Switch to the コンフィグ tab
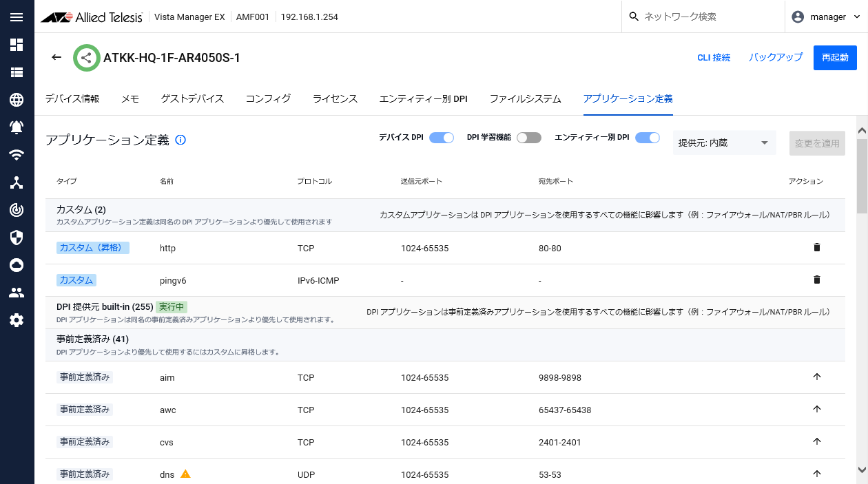The image size is (868, 484). pyautogui.click(x=268, y=98)
